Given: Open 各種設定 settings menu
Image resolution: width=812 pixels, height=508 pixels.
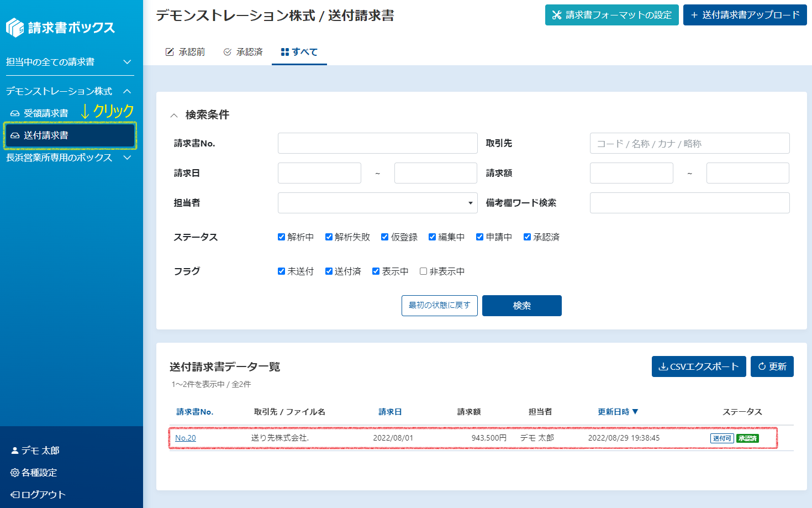Looking at the screenshot, I should pyautogui.click(x=34, y=473).
